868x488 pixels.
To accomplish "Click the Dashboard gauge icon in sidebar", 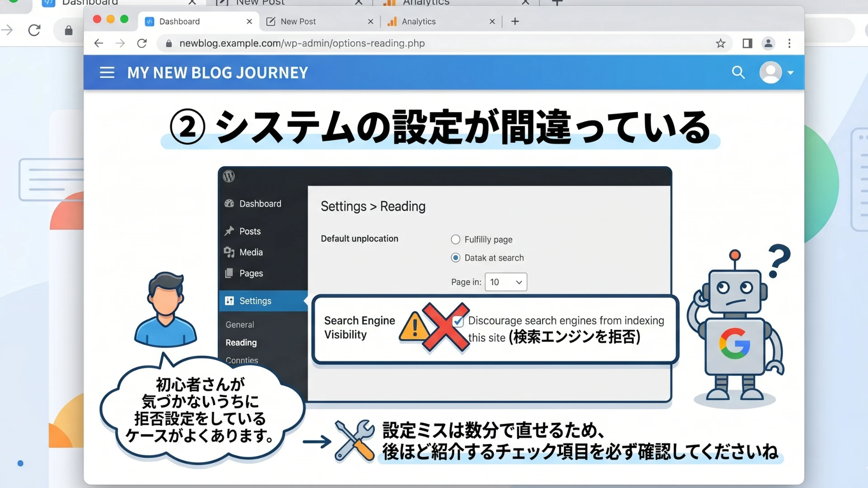I will pos(229,203).
